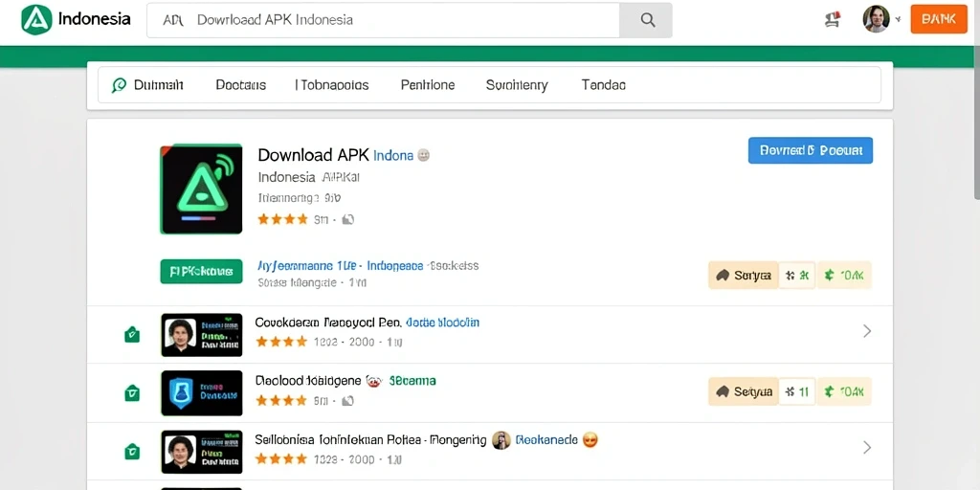Click green shield badge of Covekderen row
This screenshot has height=490, width=980.
click(x=132, y=334)
